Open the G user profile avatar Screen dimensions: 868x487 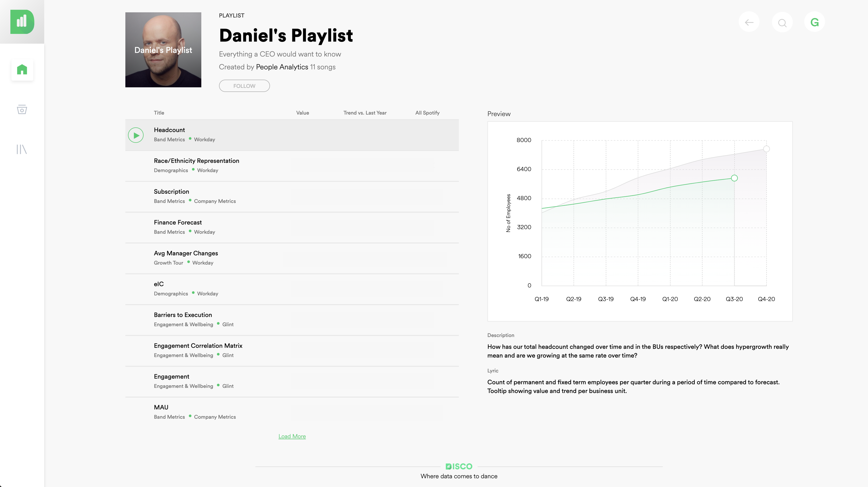[815, 22]
